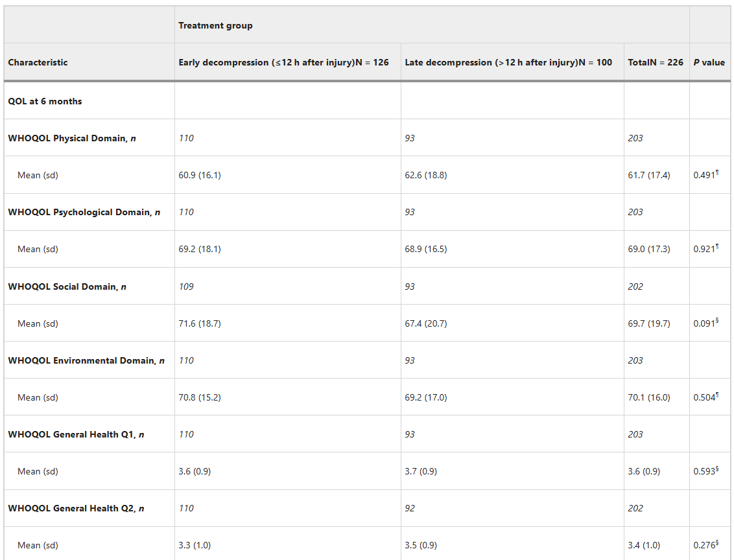Select the total value '69.0 (17.3)'
This screenshot has height=560, width=734.
649,250
